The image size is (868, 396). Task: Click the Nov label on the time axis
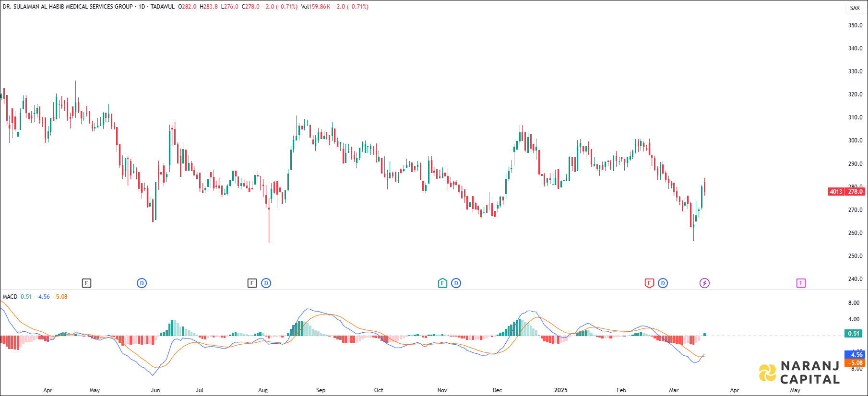(442, 390)
